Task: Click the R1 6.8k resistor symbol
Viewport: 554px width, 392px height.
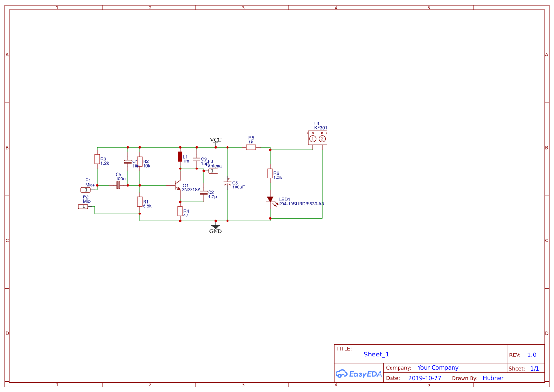Action: (x=139, y=202)
